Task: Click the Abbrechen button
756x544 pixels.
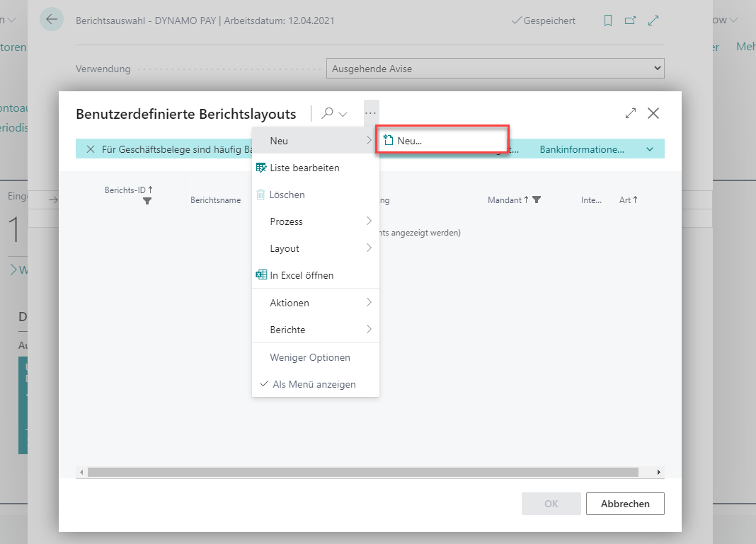Action: (x=624, y=504)
